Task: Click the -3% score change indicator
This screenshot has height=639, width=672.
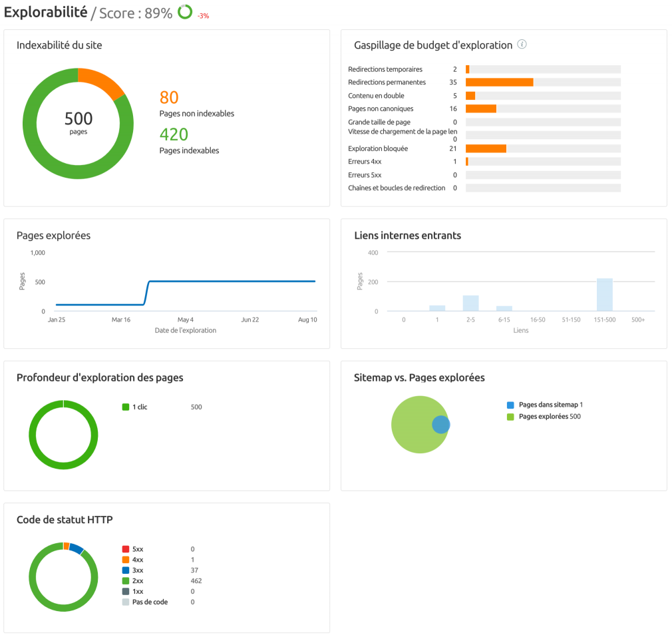Action: click(203, 16)
